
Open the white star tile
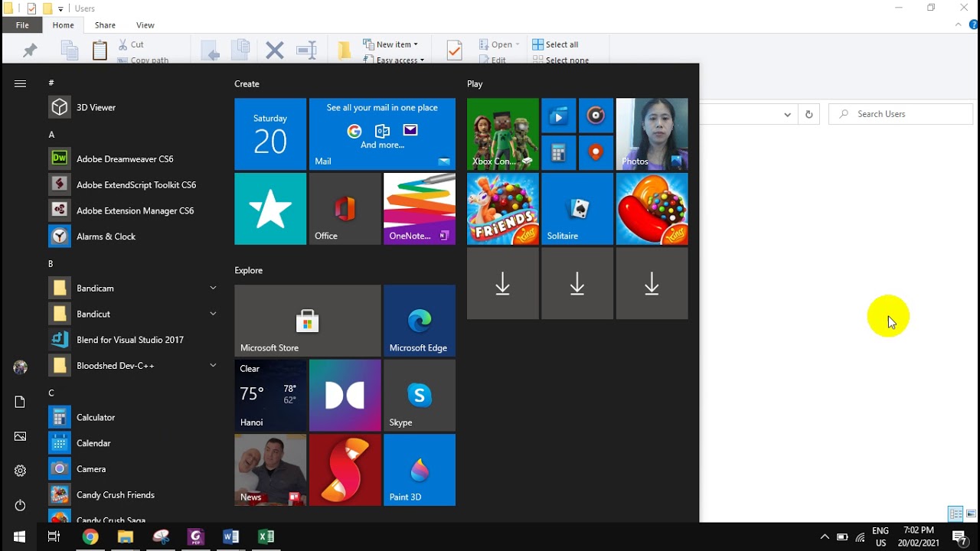coord(270,209)
